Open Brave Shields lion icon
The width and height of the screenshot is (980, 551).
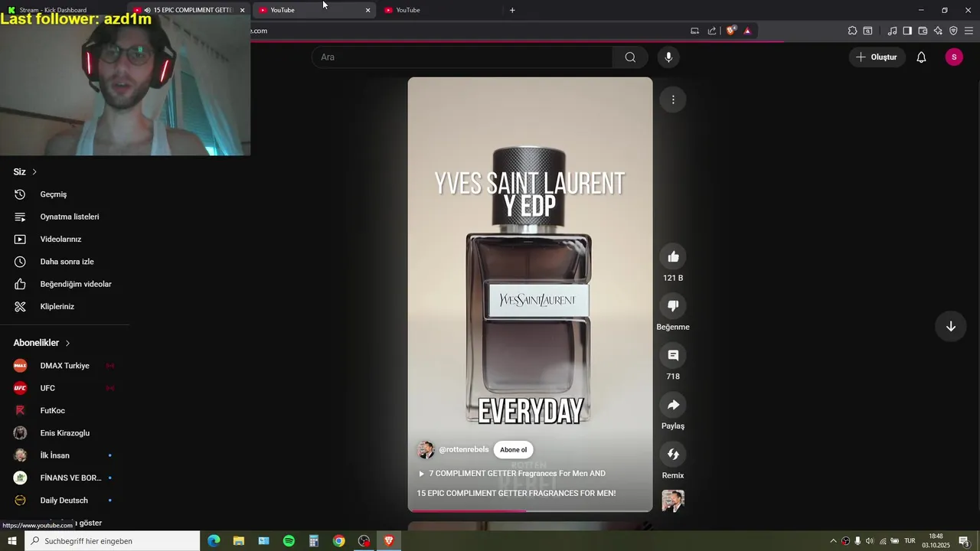[x=731, y=31]
